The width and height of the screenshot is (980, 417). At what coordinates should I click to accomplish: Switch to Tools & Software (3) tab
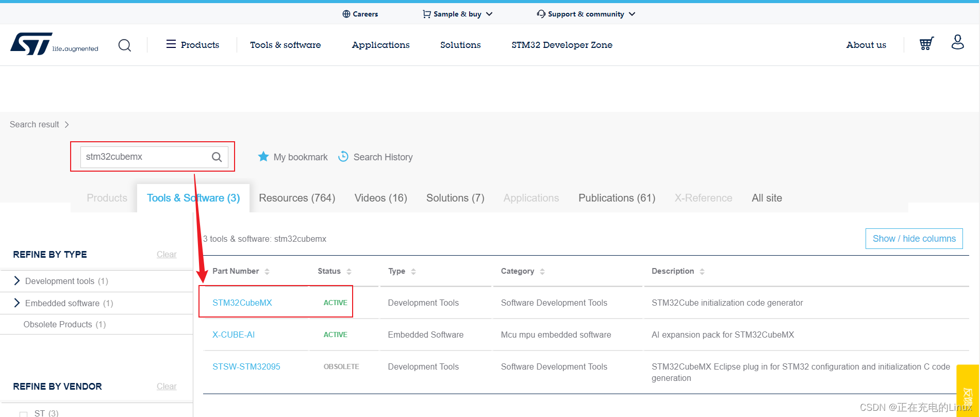(193, 198)
